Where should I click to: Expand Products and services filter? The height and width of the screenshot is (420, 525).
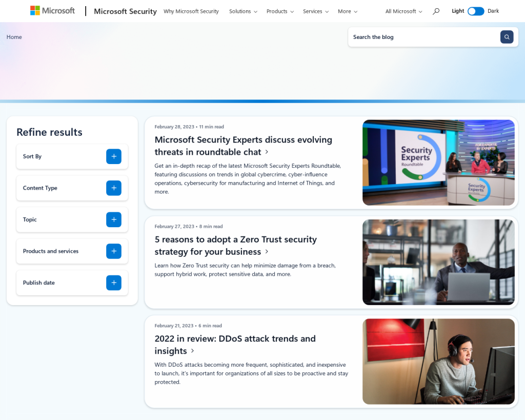(113, 251)
